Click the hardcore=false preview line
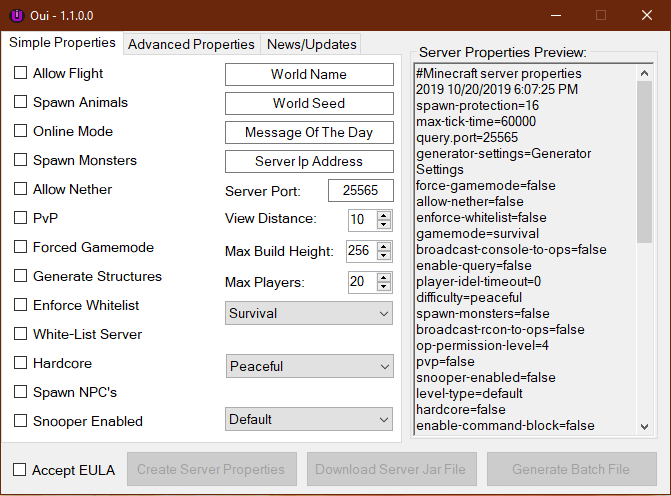Screen dimensions: 671x496 tap(460, 410)
